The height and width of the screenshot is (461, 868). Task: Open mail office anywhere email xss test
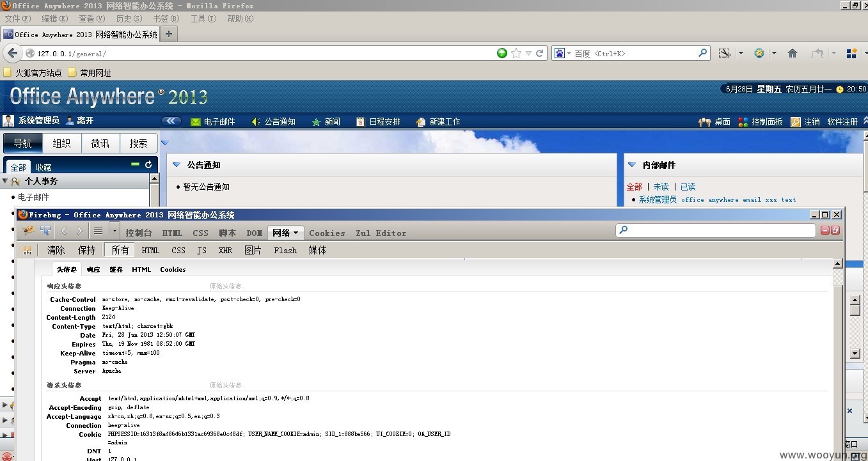click(738, 199)
